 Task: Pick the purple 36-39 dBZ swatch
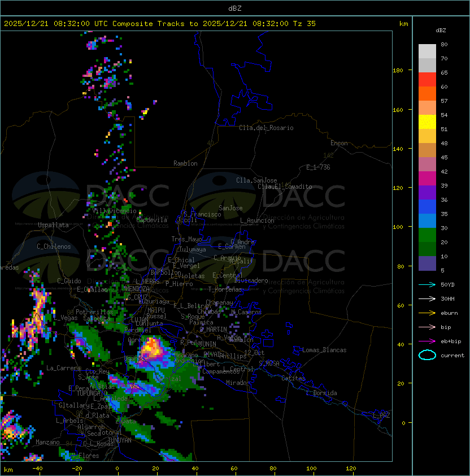pos(427,193)
